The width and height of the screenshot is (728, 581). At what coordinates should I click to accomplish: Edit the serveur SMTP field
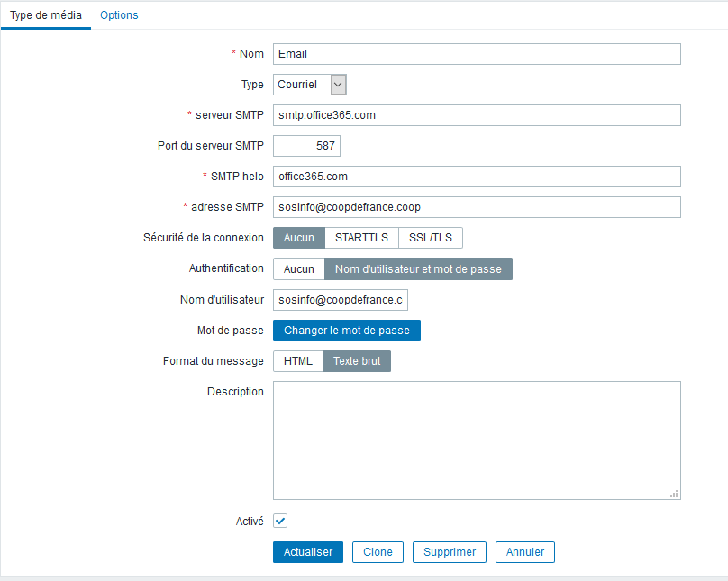tap(477, 115)
